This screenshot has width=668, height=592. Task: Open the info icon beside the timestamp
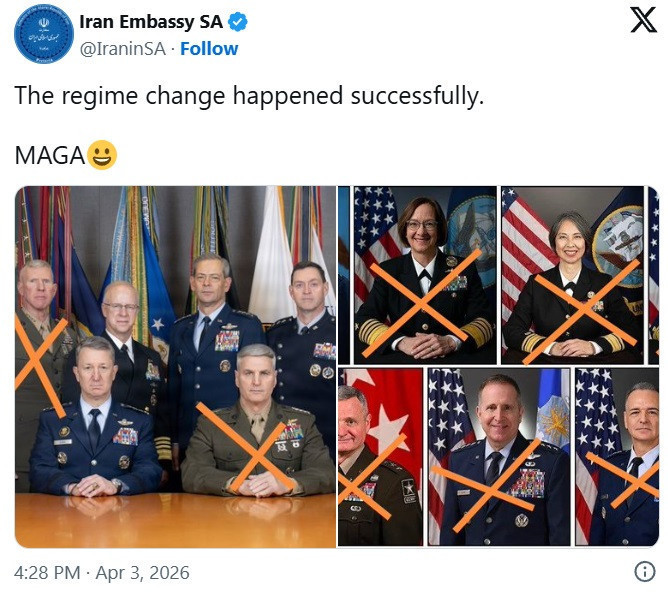(x=645, y=573)
